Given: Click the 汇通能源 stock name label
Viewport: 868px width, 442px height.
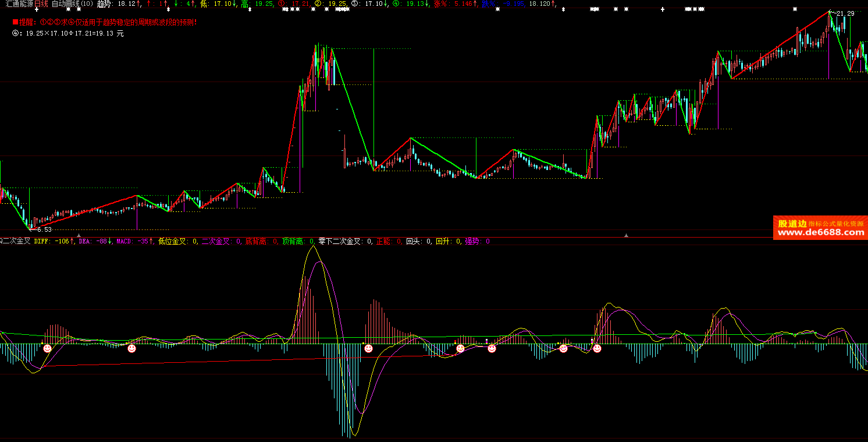Looking at the screenshot, I should pyautogui.click(x=19, y=4).
